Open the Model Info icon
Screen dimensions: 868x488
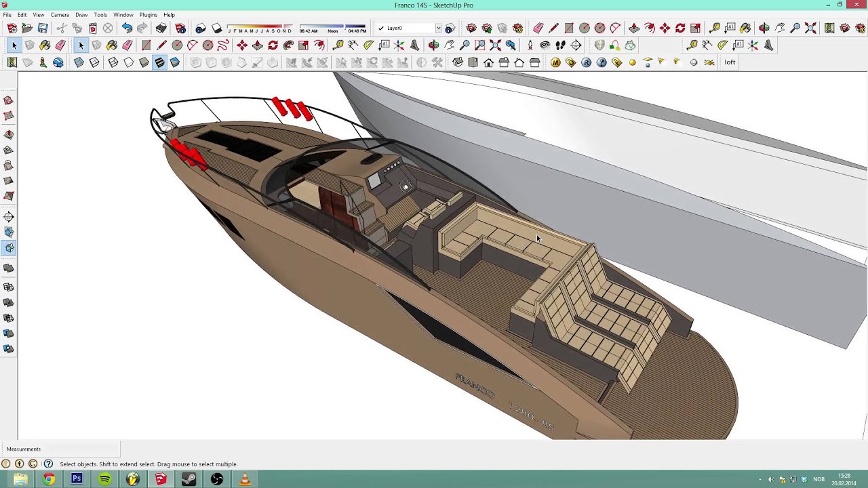[180, 28]
